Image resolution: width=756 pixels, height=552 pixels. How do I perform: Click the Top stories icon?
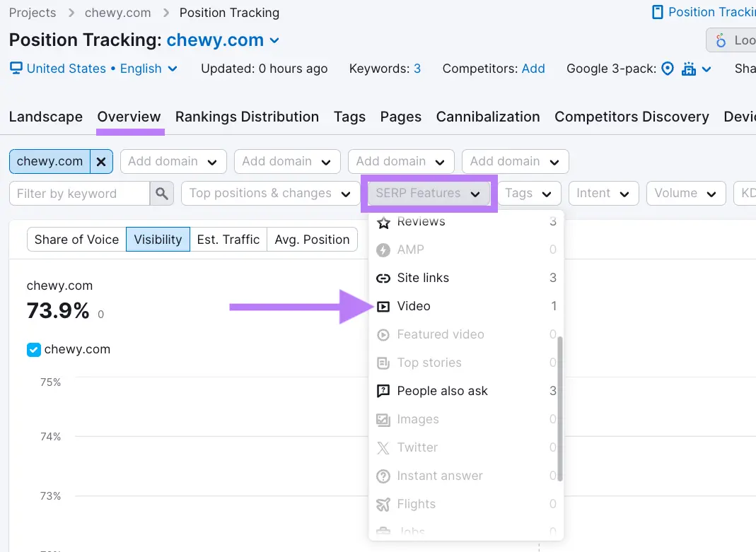tap(383, 363)
